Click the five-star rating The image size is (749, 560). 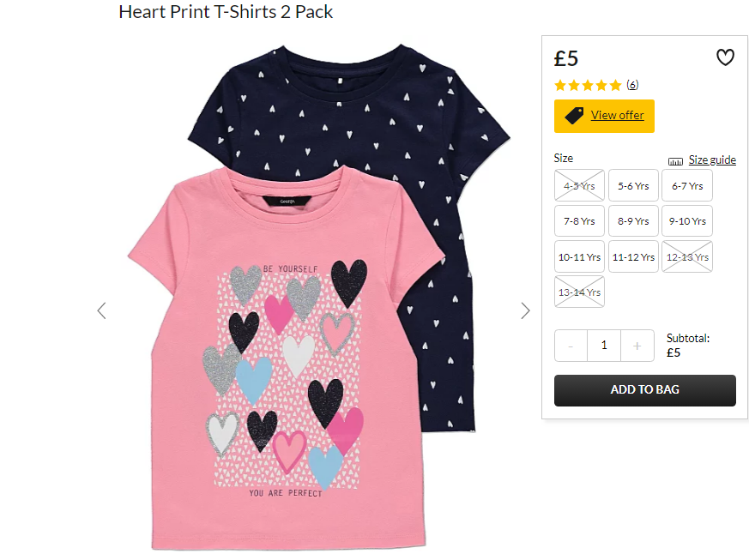588,86
